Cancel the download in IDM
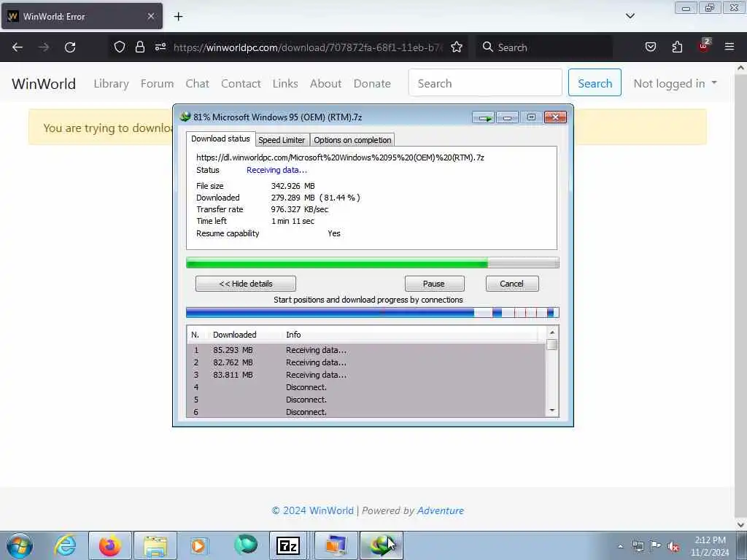This screenshot has height=560, width=747. (511, 284)
